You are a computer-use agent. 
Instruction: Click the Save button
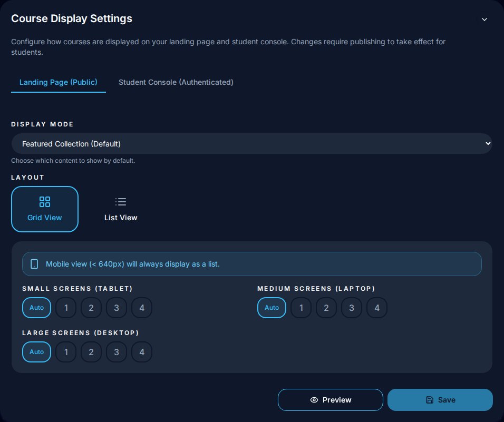[x=440, y=400]
